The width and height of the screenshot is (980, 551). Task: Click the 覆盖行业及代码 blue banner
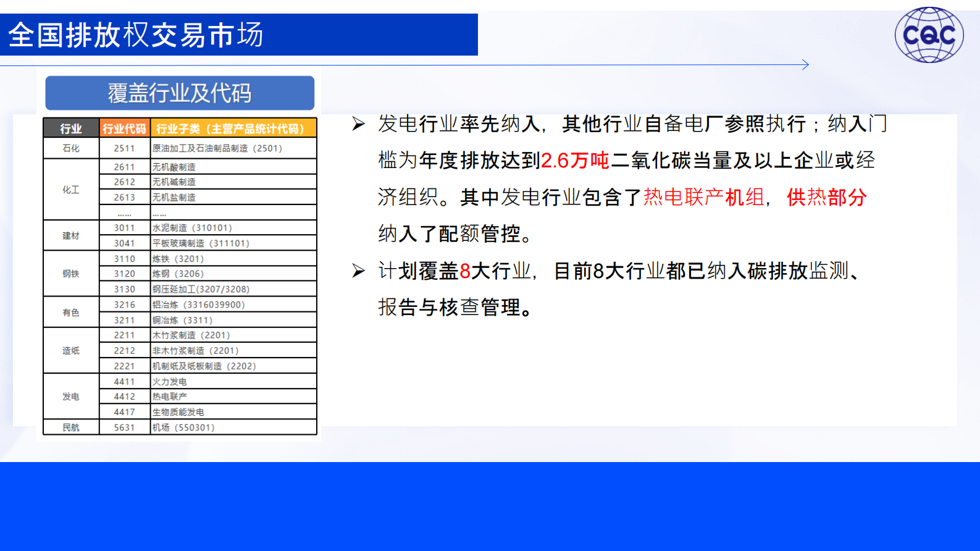(180, 93)
